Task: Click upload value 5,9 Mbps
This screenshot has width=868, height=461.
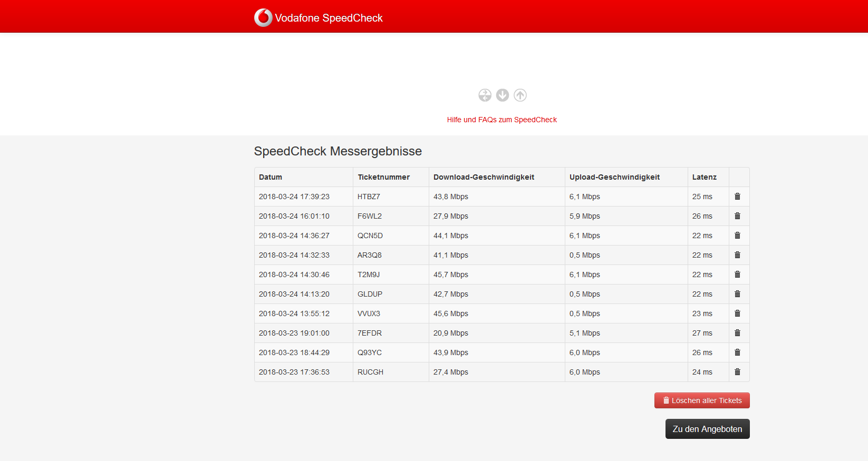Action: click(x=585, y=216)
